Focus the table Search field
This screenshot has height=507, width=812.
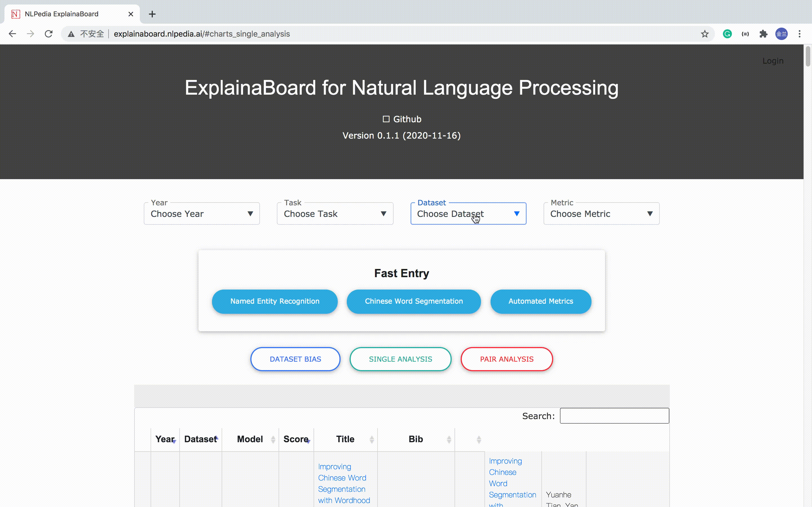pos(614,416)
